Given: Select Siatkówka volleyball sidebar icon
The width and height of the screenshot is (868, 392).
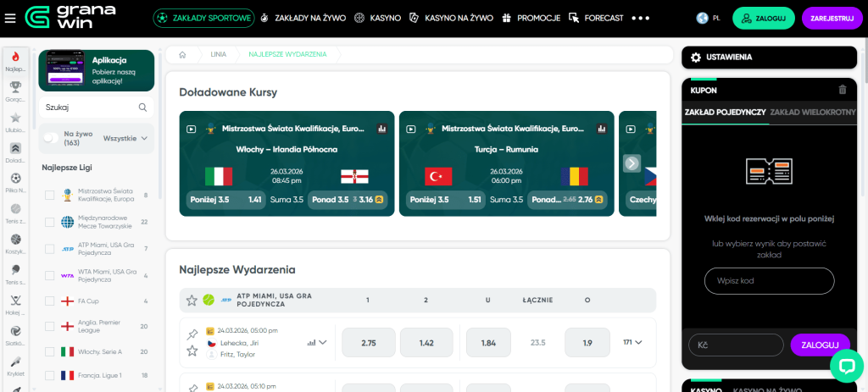Looking at the screenshot, I should pos(15,331).
